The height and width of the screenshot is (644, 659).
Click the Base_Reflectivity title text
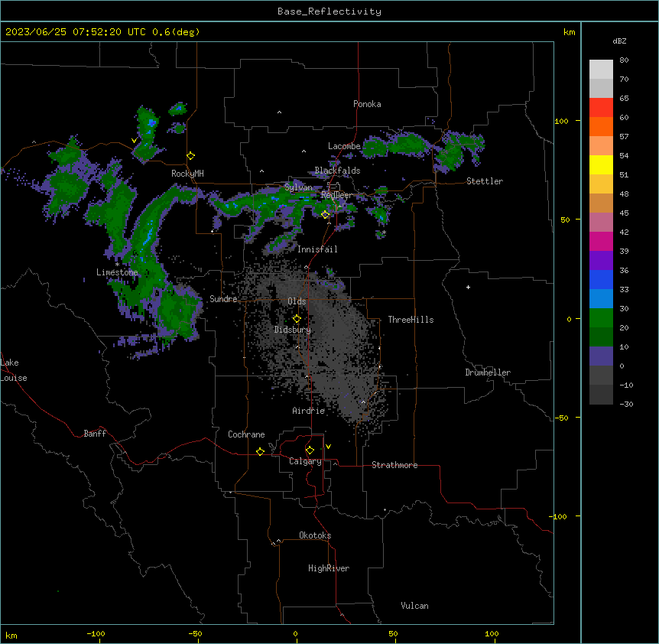coord(329,11)
